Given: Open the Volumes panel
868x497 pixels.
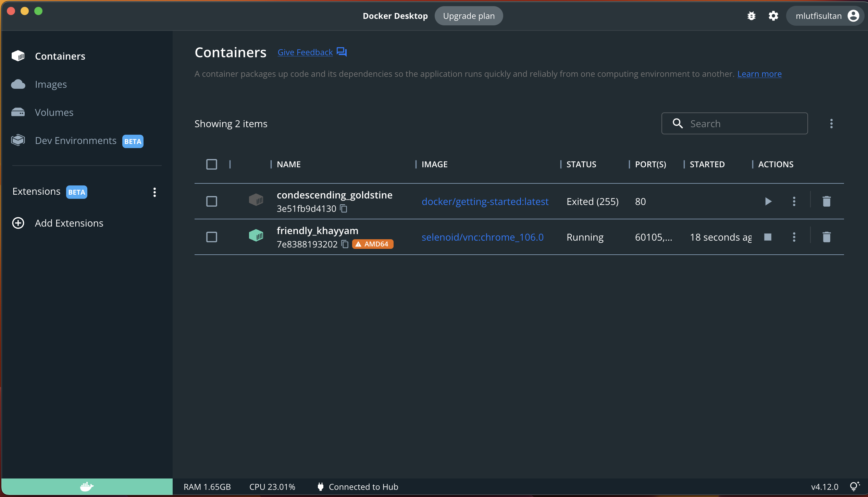Looking at the screenshot, I should (x=54, y=112).
